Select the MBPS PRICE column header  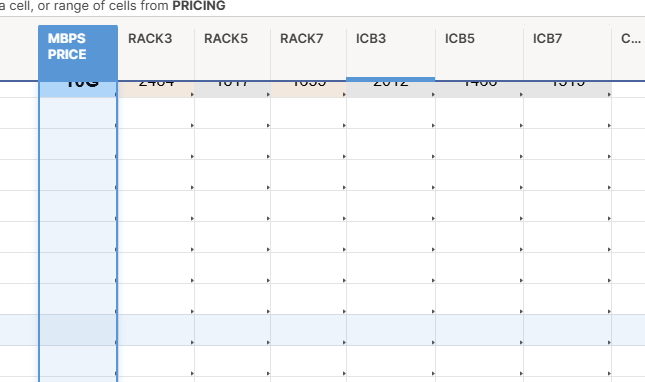pyautogui.click(x=78, y=53)
